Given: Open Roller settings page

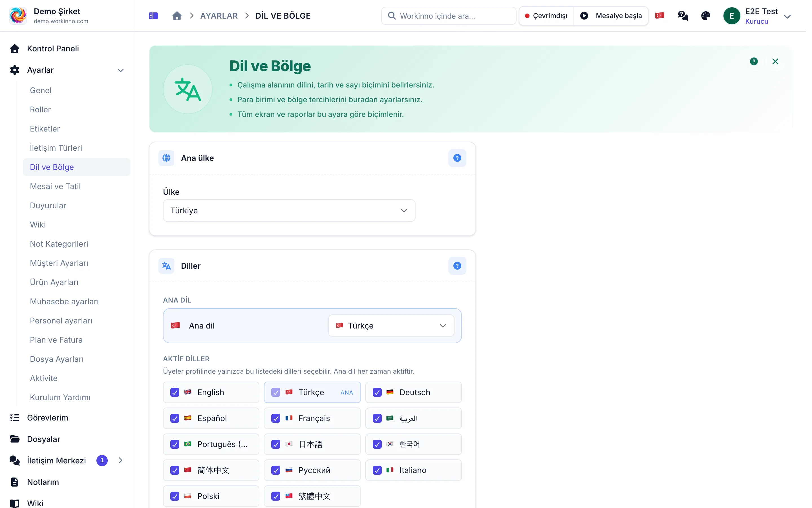Looking at the screenshot, I should coord(40,110).
